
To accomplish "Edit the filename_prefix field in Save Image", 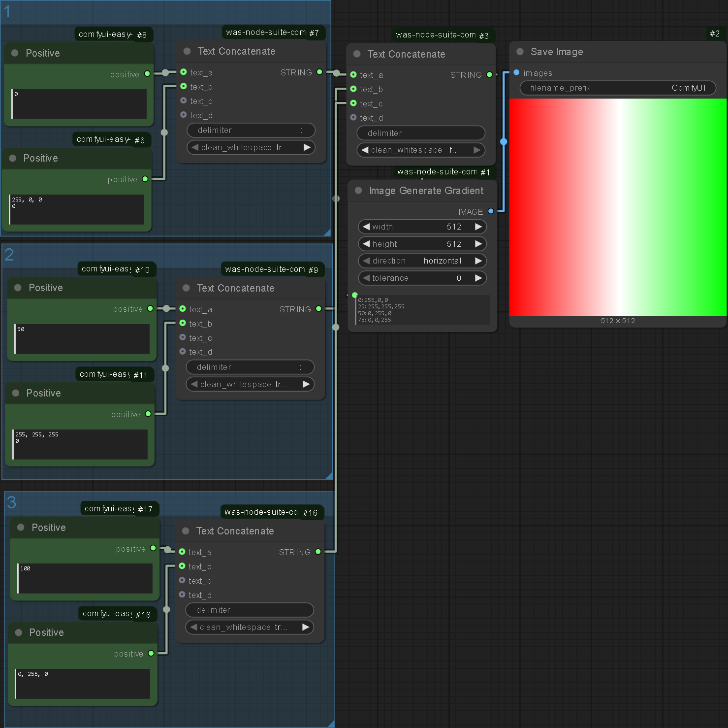I will point(618,88).
